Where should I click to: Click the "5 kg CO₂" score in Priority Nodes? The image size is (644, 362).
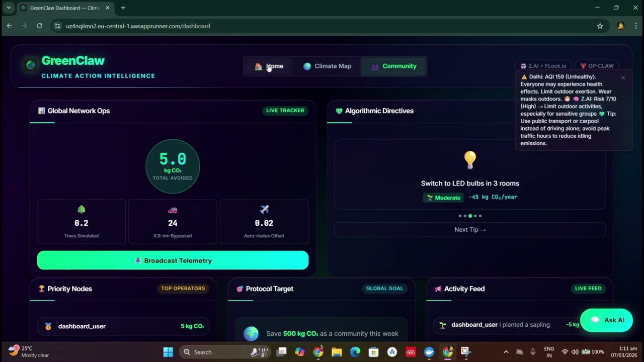pos(192,326)
